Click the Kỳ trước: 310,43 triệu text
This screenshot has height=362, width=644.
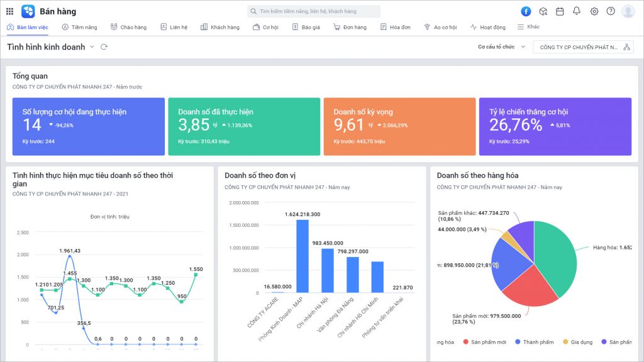[204, 141]
